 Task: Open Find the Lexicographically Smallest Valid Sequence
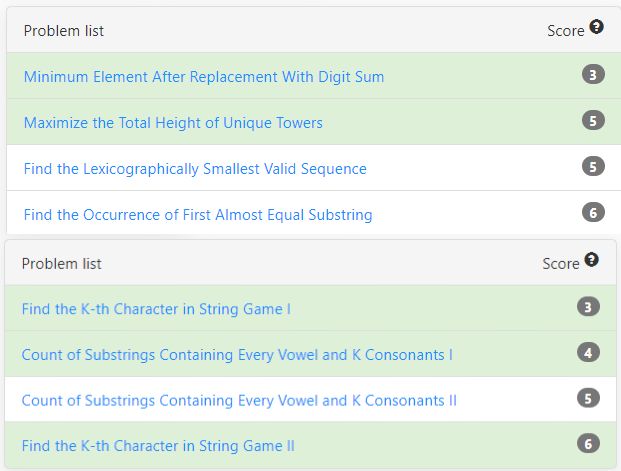point(195,169)
